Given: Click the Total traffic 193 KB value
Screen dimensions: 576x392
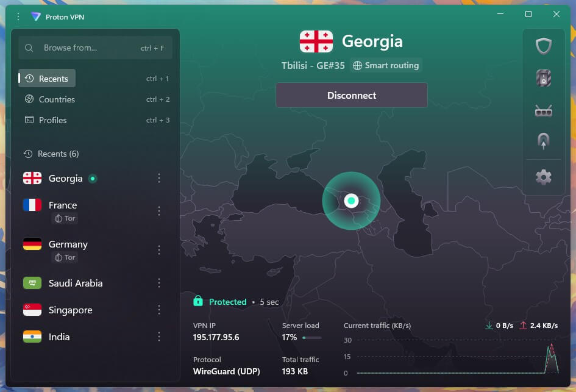Looking at the screenshot, I should (x=294, y=371).
